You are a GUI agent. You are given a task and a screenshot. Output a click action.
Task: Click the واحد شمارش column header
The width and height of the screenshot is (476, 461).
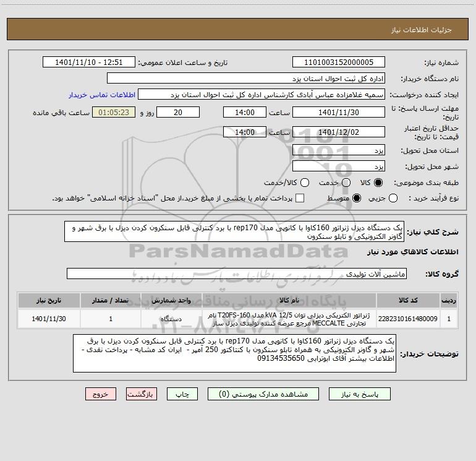tap(171, 300)
